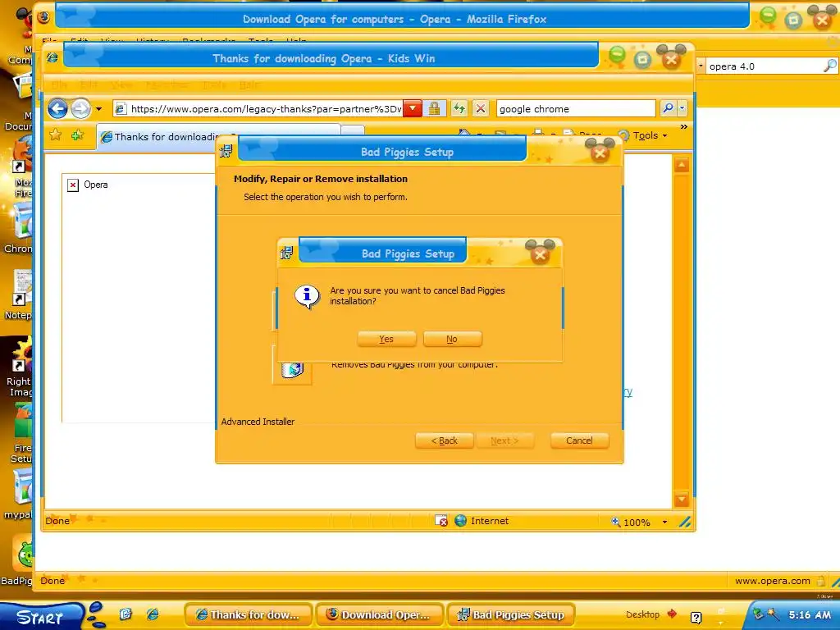This screenshot has height=630, width=840.
Task: Close the cancel confirmation dialog
Action: [540, 254]
